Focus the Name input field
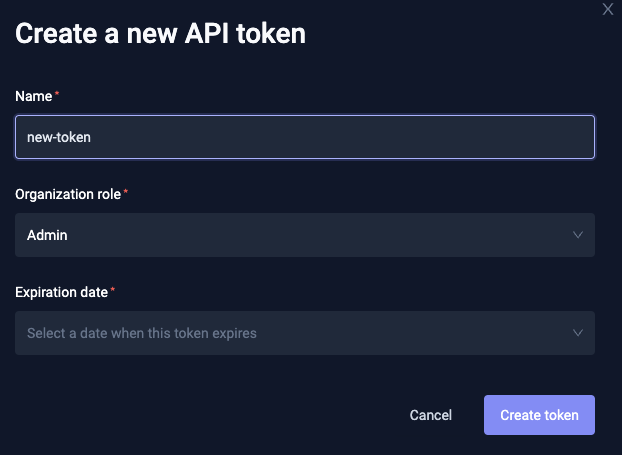 [304, 137]
